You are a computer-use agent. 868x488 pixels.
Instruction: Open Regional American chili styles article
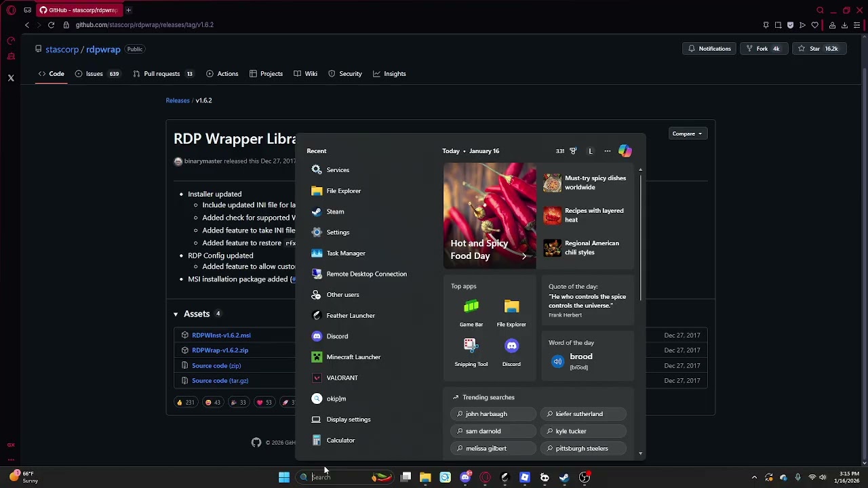[587, 248]
